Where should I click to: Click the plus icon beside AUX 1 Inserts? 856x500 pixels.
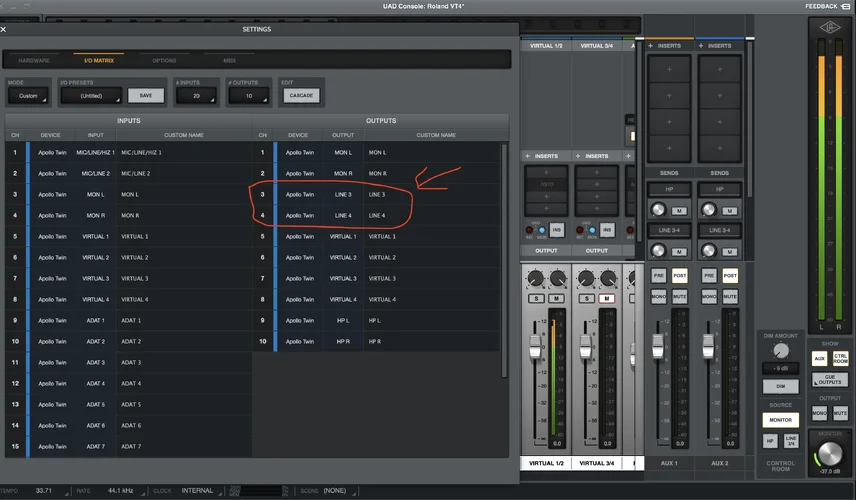click(651, 46)
